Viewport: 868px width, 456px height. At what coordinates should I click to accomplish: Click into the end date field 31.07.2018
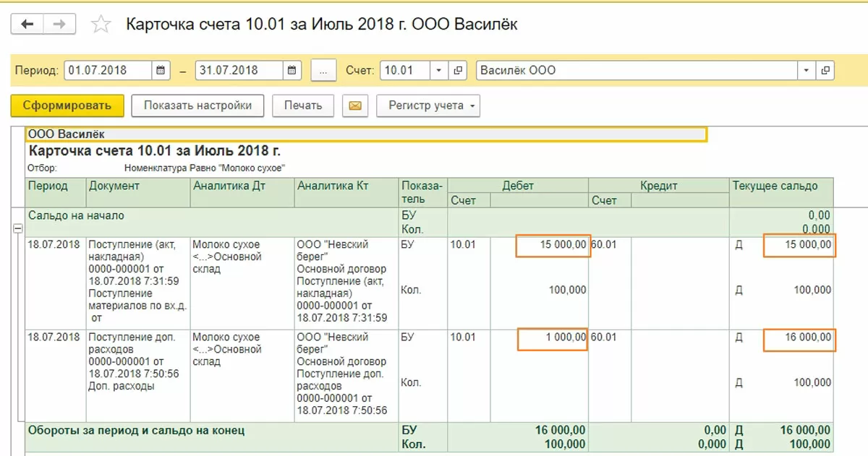[x=237, y=70]
